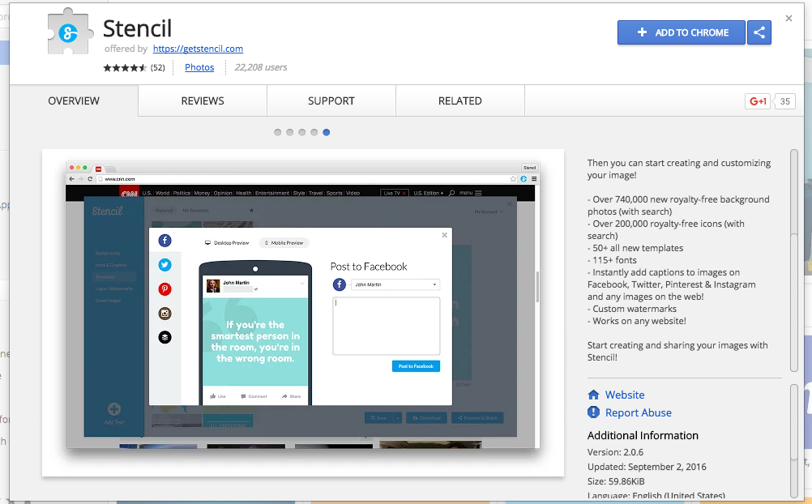Click the browser reload icon in the screenshot

[x=90, y=179]
